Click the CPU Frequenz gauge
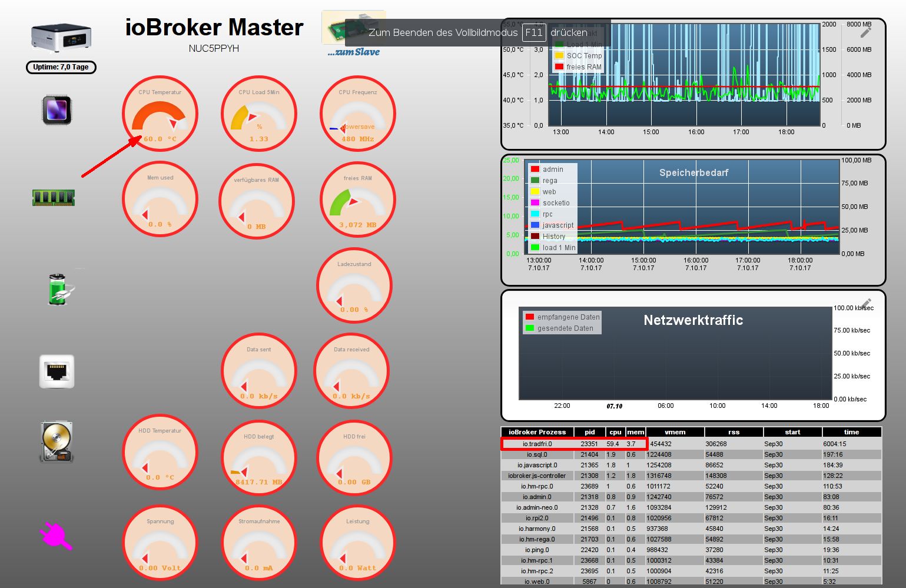 (358, 114)
